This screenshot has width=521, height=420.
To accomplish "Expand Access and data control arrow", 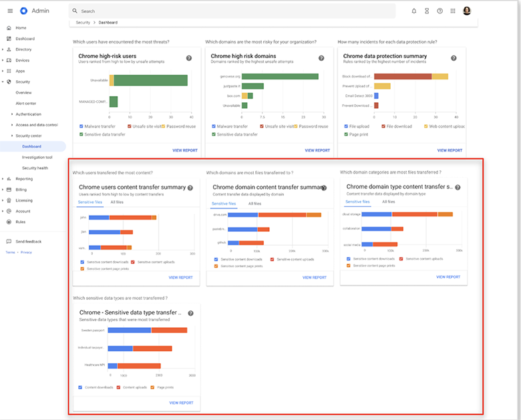I will [12, 125].
